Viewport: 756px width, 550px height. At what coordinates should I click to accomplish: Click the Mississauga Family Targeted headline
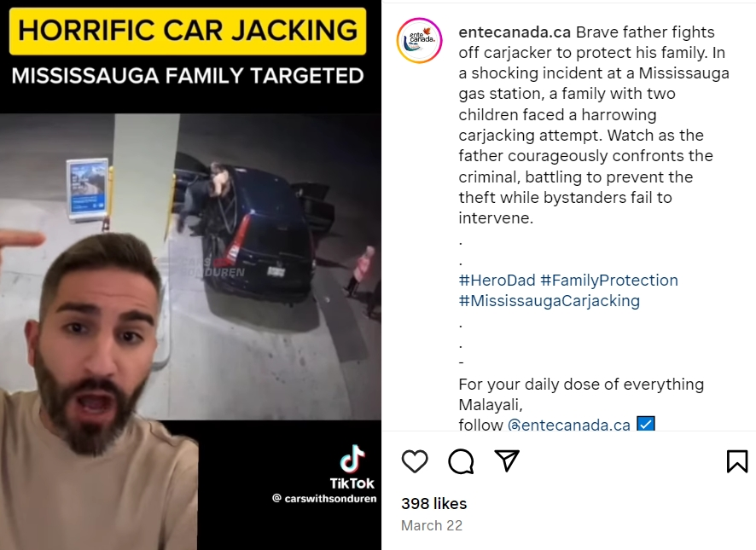[x=188, y=76]
